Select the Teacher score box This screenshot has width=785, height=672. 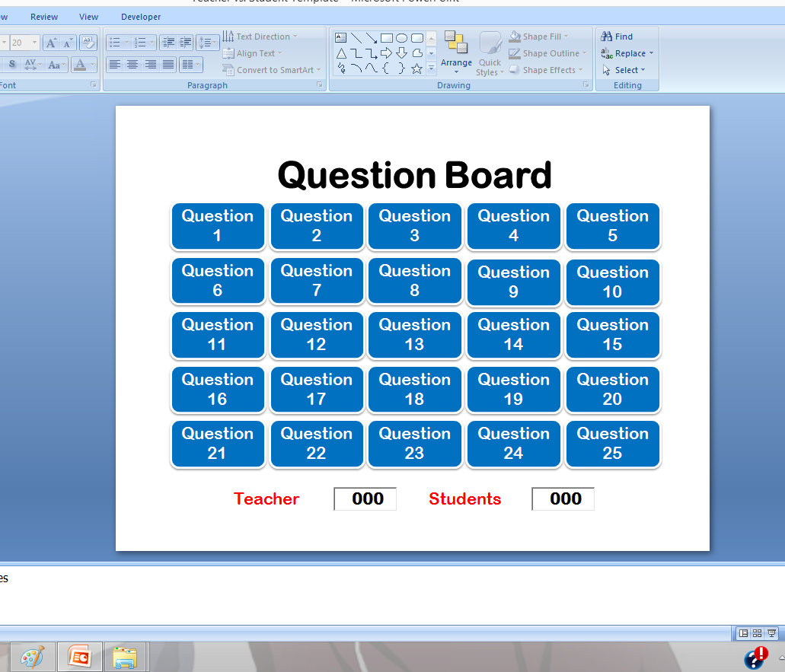click(x=365, y=499)
